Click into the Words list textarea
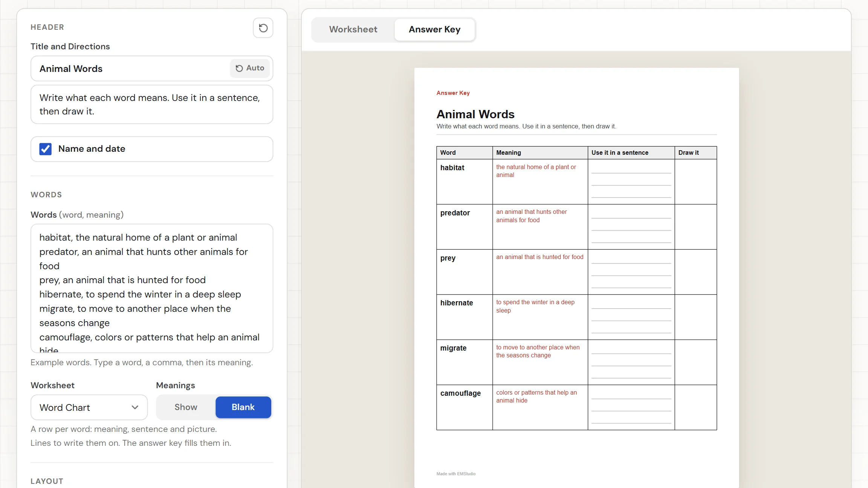This screenshot has width=868, height=488. point(152,288)
